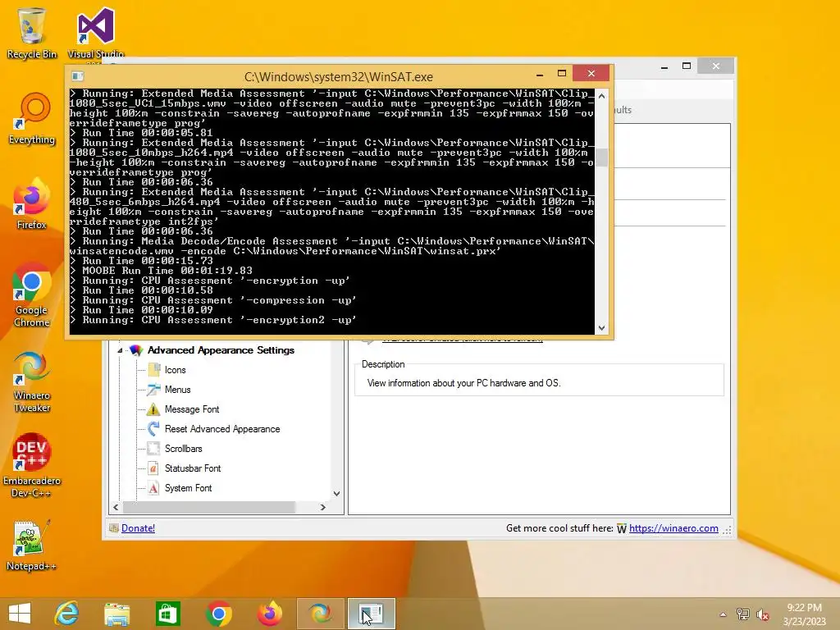The height and width of the screenshot is (630, 840).
Task: Click the tree's horizontal scrollbar thumb
Action: 209,507
